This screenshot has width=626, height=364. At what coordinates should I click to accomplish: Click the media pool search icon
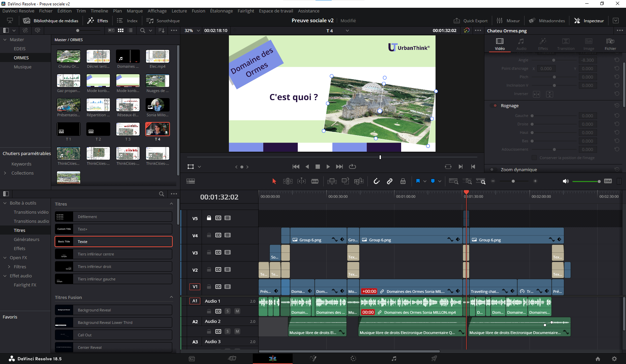click(x=143, y=30)
